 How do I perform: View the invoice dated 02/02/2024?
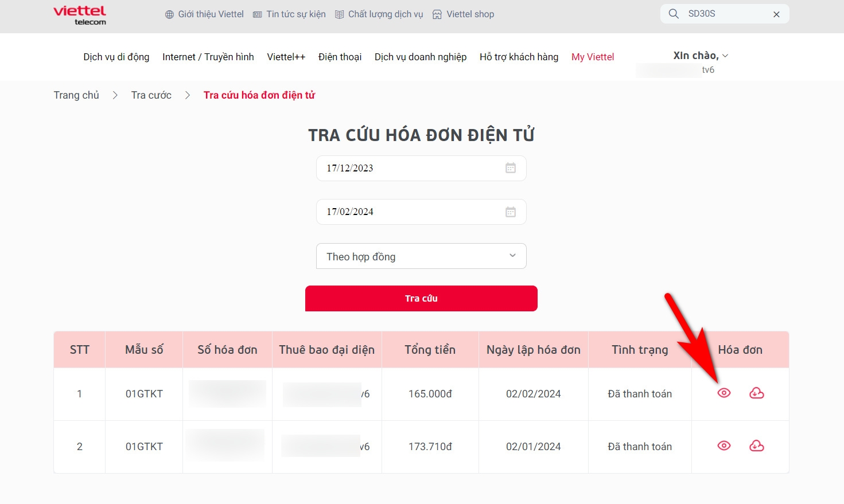tap(724, 393)
